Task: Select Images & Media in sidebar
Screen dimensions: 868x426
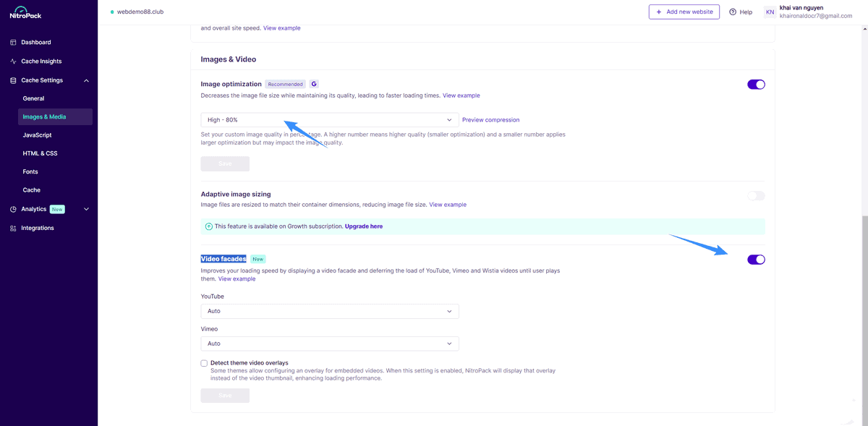Action: 55,117
